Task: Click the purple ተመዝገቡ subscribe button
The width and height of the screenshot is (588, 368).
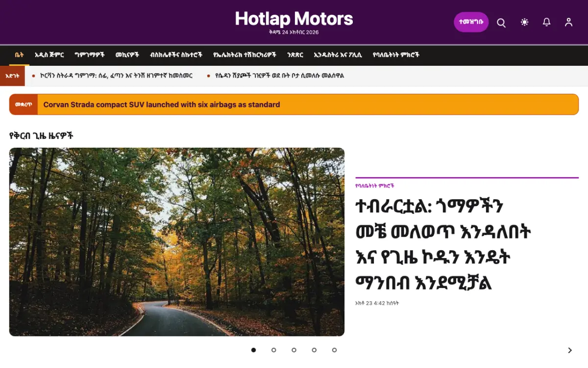Action: pos(471,22)
